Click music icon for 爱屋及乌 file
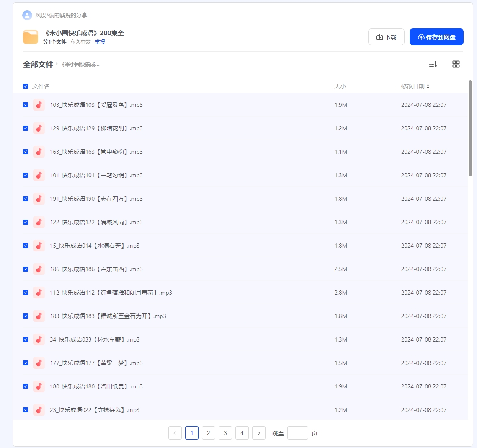Image resolution: width=477 pixels, height=448 pixels. [39, 105]
